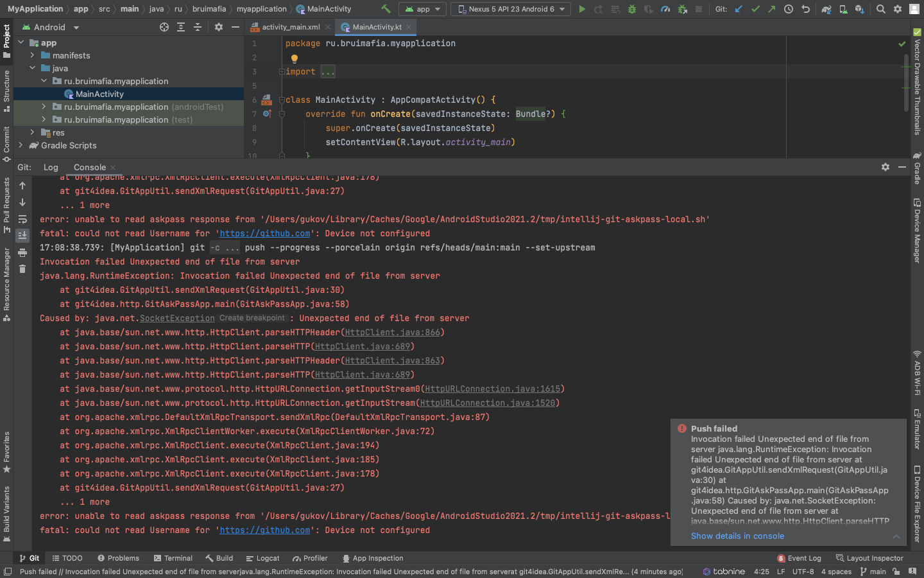924x578 pixels.
Task: Debug the app with the bug icon
Action: (x=632, y=9)
